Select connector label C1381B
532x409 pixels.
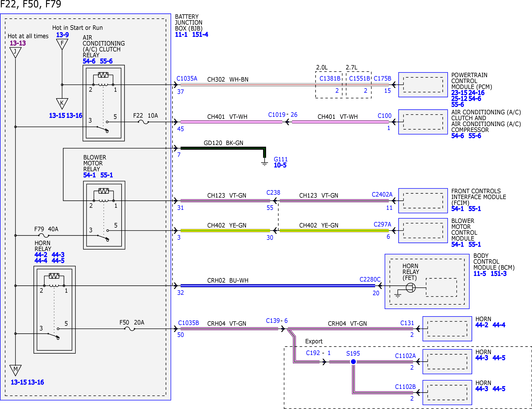pos(330,79)
